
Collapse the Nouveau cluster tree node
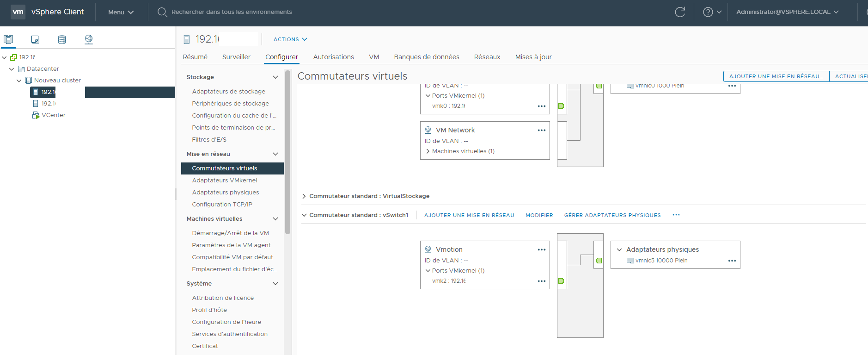[x=19, y=81]
